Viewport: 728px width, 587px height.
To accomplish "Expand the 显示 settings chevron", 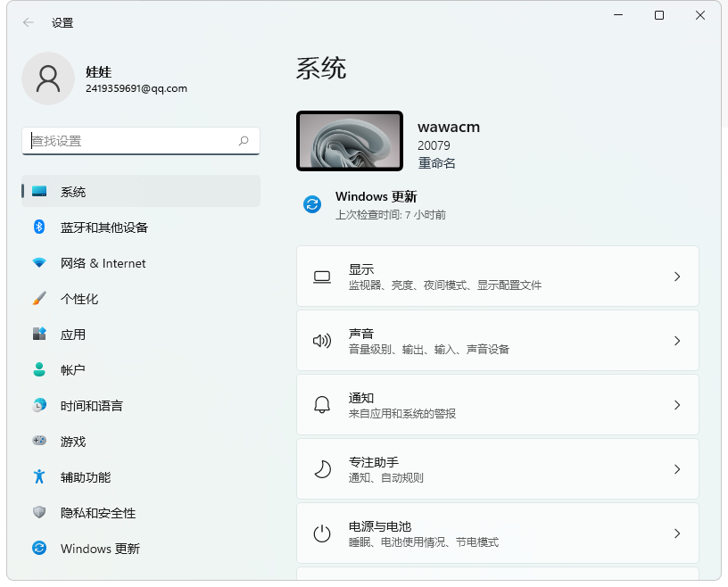I will [677, 277].
